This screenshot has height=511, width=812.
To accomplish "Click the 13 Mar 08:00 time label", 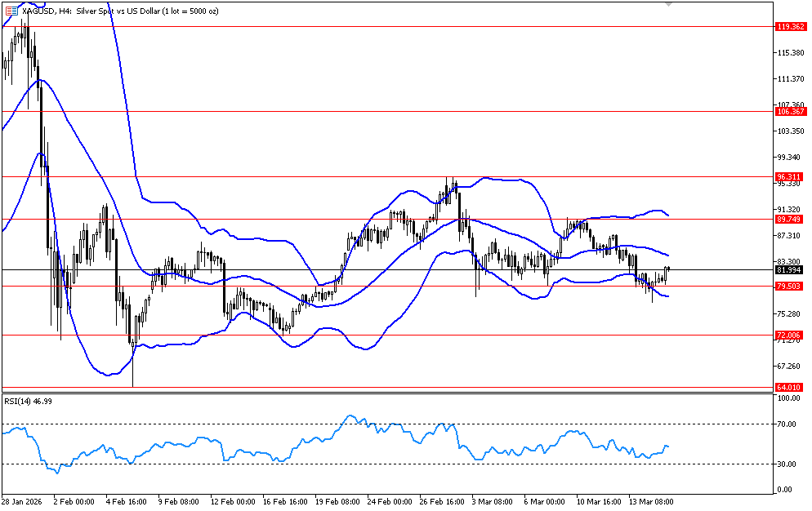I will click(x=652, y=501).
